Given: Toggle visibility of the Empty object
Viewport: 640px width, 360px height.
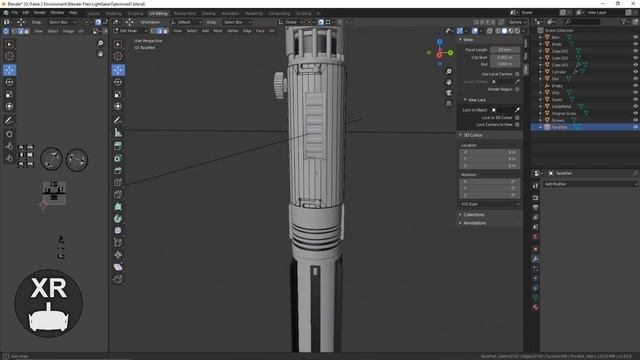Looking at the screenshot, I should tap(635, 86).
